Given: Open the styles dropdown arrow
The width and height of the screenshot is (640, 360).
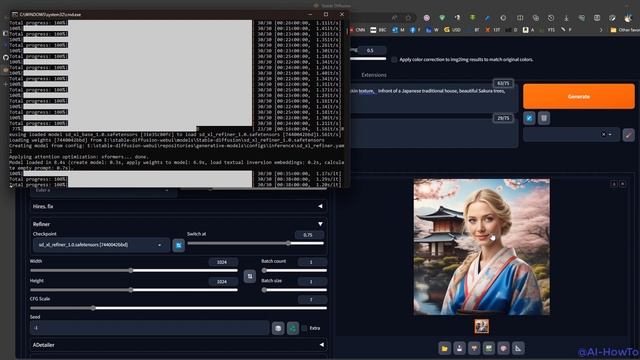Looking at the screenshot, I should point(610,134).
